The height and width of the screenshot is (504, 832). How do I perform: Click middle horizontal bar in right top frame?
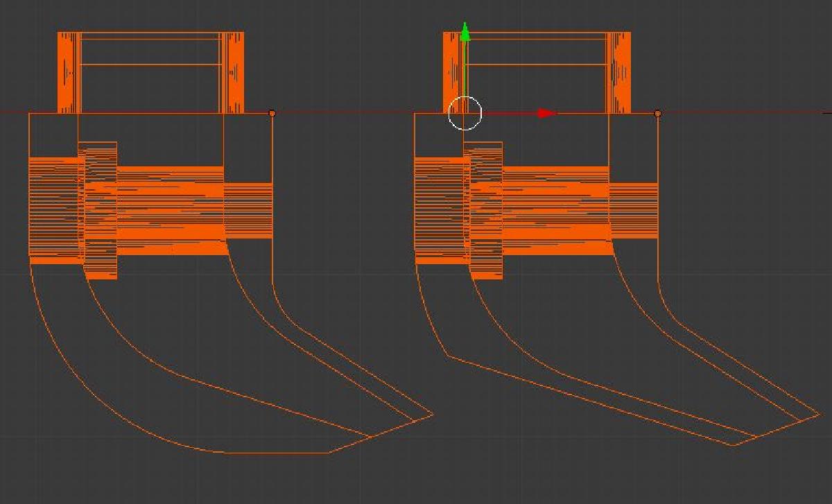[x=538, y=64]
